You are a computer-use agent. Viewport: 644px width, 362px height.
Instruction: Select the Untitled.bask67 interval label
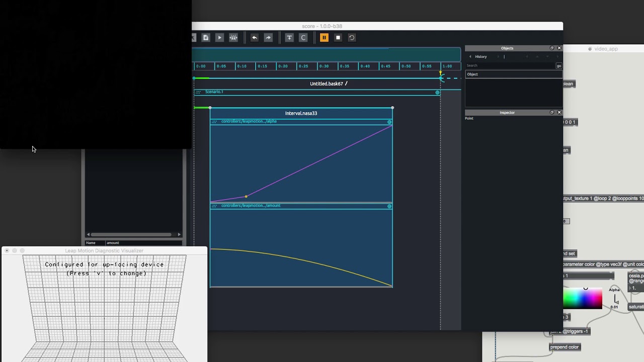327,84
